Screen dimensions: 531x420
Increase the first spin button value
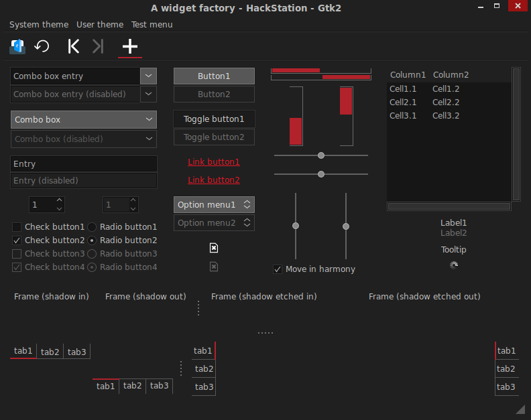click(59, 200)
